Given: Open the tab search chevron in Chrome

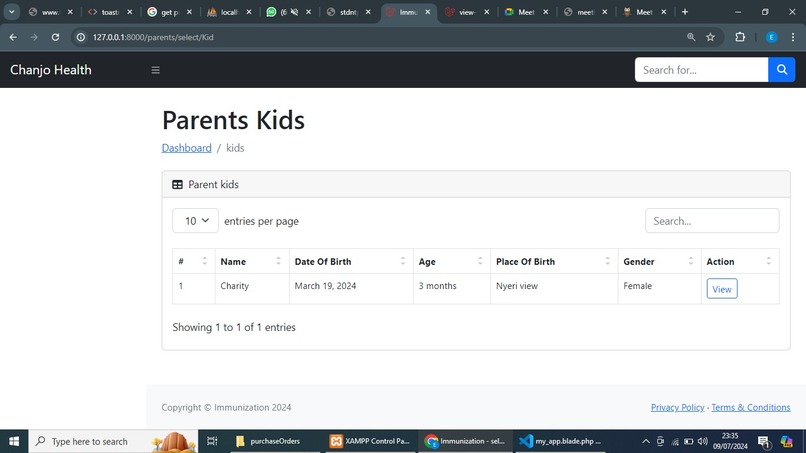Looking at the screenshot, I should 11,12.
